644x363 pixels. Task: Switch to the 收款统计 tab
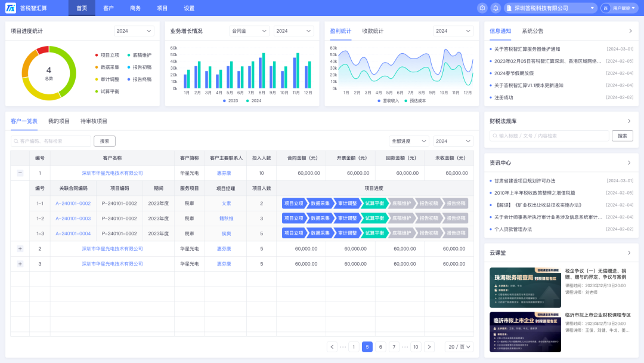pyautogui.click(x=373, y=31)
